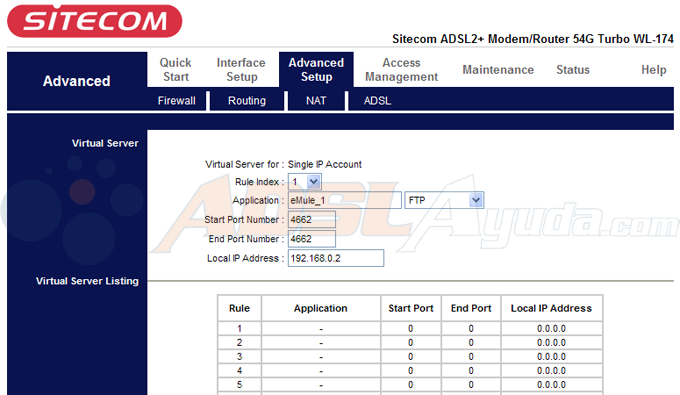This screenshot has width=680, height=395.
Task: Click the Virtual Server sidebar heading
Action: (105, 143)
